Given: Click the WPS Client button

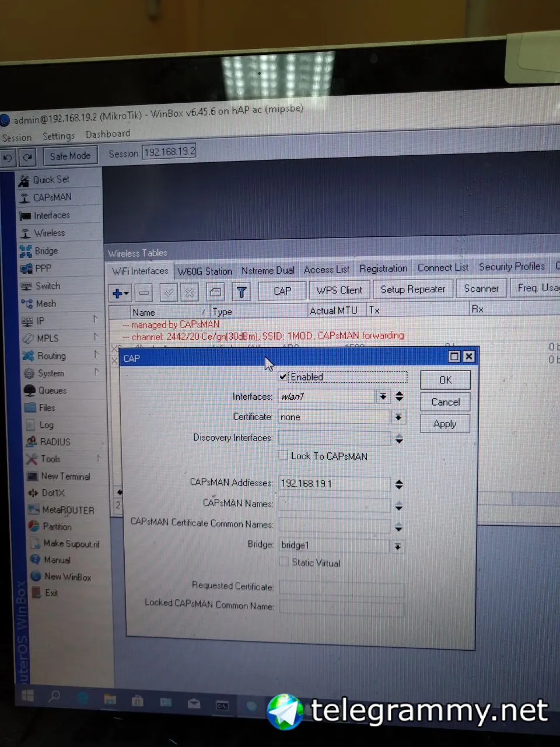Looking at the screenshot, I should coord(339,290).
